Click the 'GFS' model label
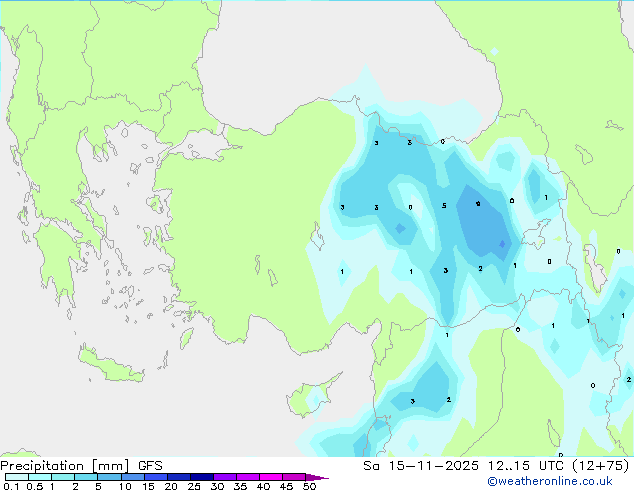 point(150,466)
